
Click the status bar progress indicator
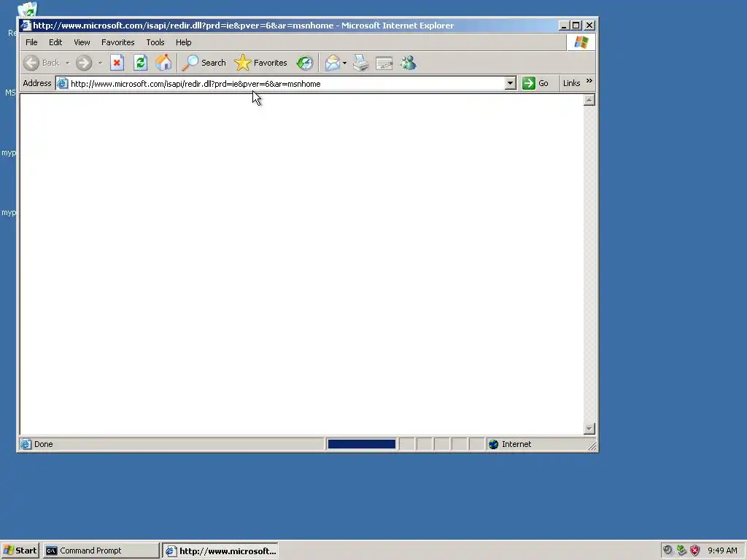[362, 444]
